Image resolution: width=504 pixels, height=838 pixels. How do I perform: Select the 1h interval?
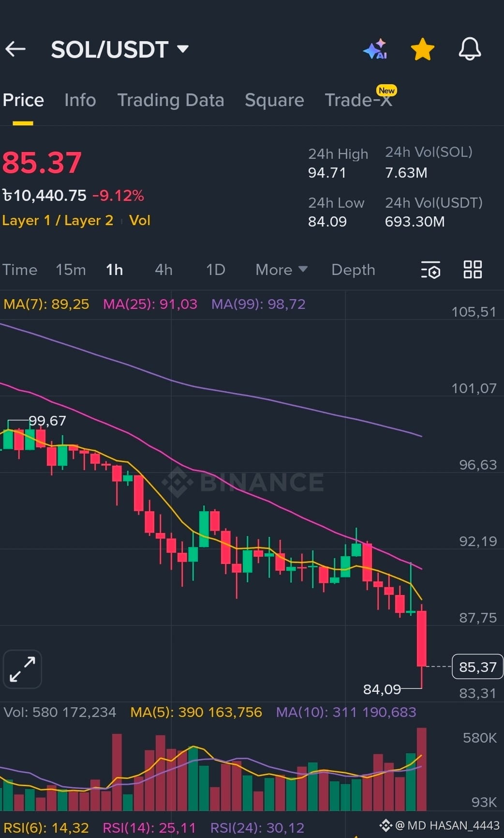[x=115, y=270]
